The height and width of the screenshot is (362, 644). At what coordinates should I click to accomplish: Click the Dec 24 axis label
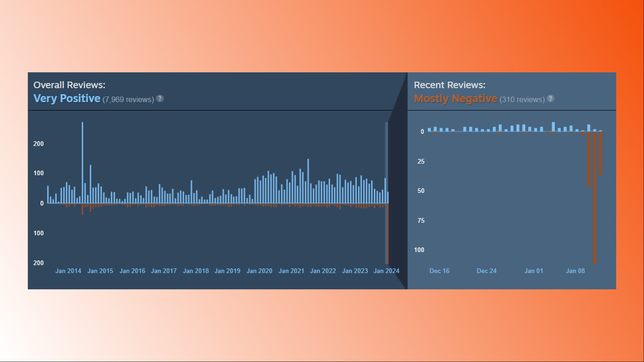point(486,271)
